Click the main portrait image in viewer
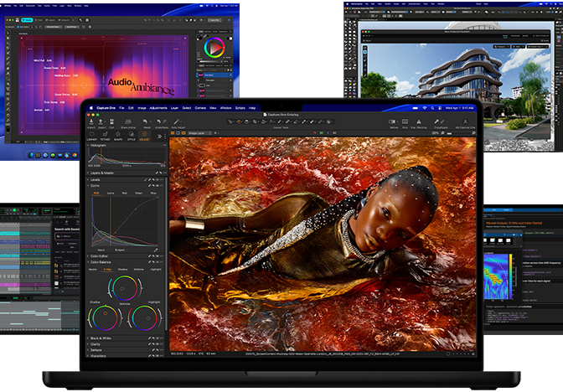This screenshot has width=563, height=392. coord(323,244)
